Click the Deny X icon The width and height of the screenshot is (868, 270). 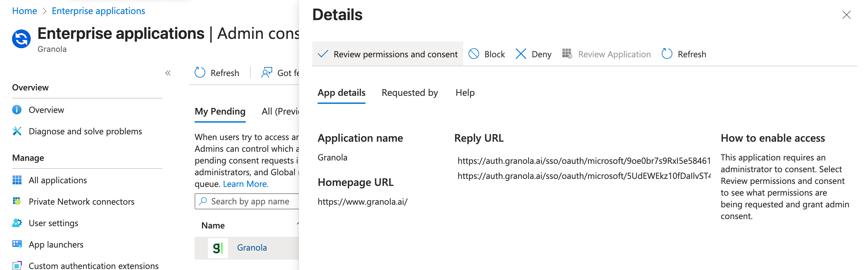[x=521, y=54]
